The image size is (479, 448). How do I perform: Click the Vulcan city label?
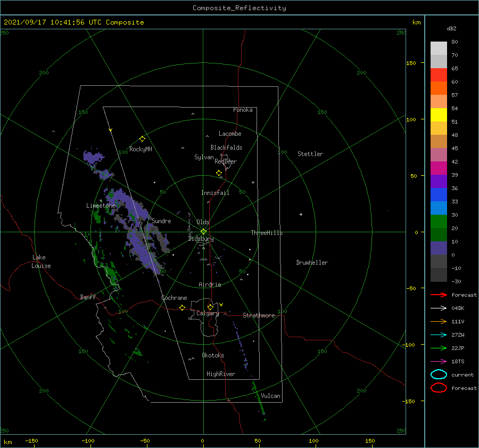pyautogui.click(x=270, y=396)
